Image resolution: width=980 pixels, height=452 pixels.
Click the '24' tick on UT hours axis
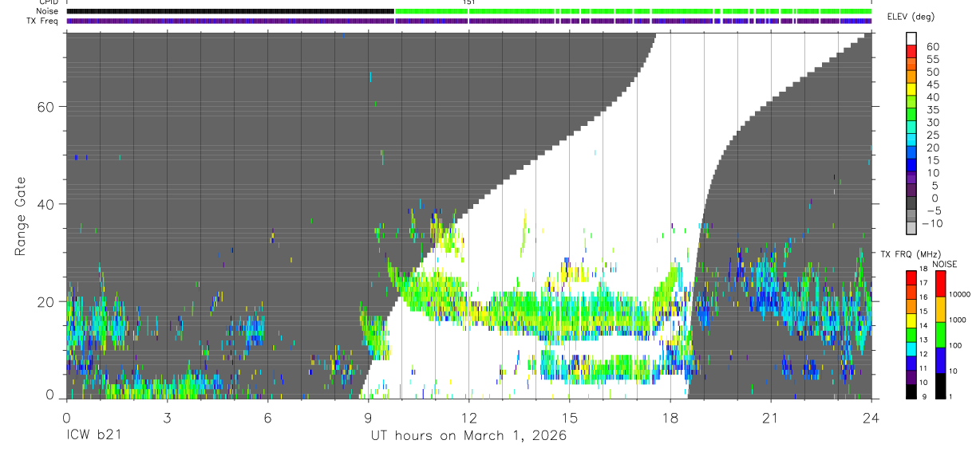[x=871, y=418]
